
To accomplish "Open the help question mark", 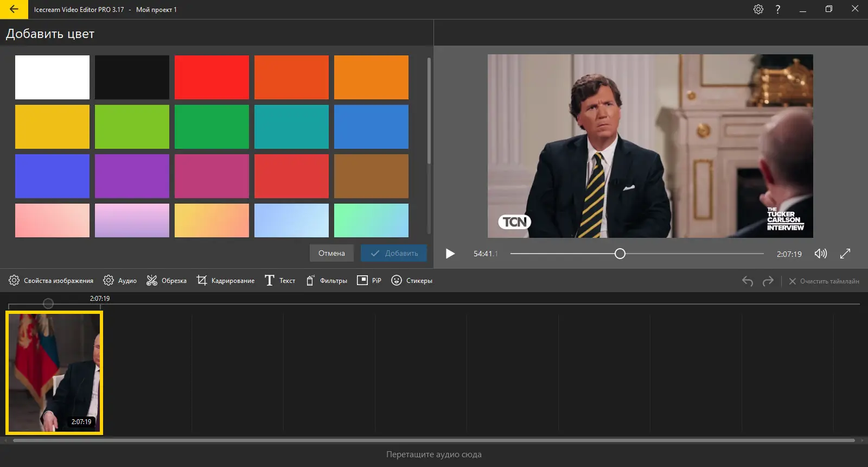I will tap(778, 9).
